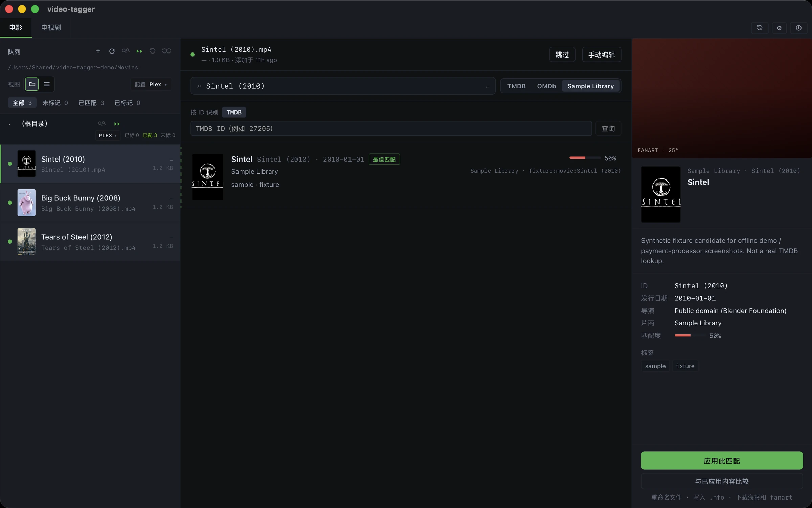Switch to flat list view toggle
Viewport: 812px width, 508px height.
(x=47, y=84)
